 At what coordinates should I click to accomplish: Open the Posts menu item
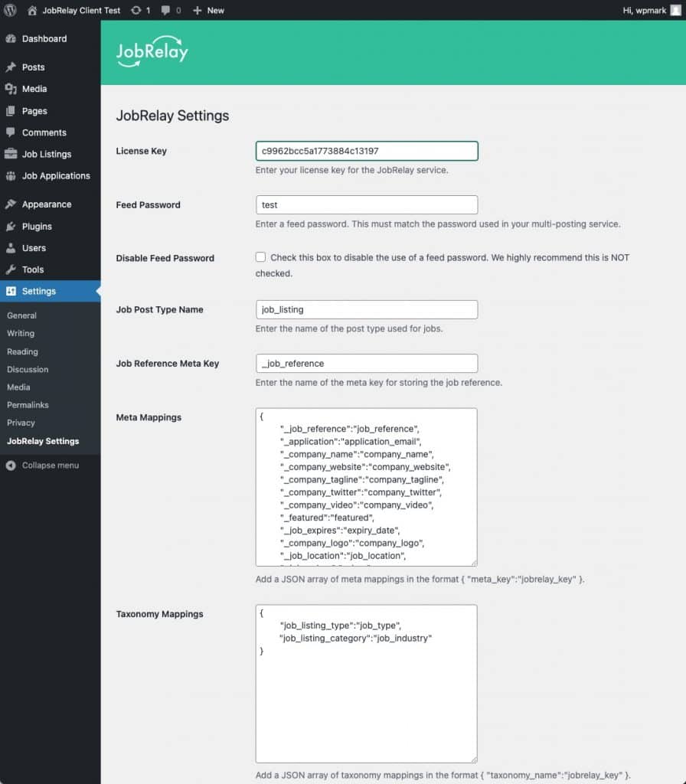pos(50,67)
